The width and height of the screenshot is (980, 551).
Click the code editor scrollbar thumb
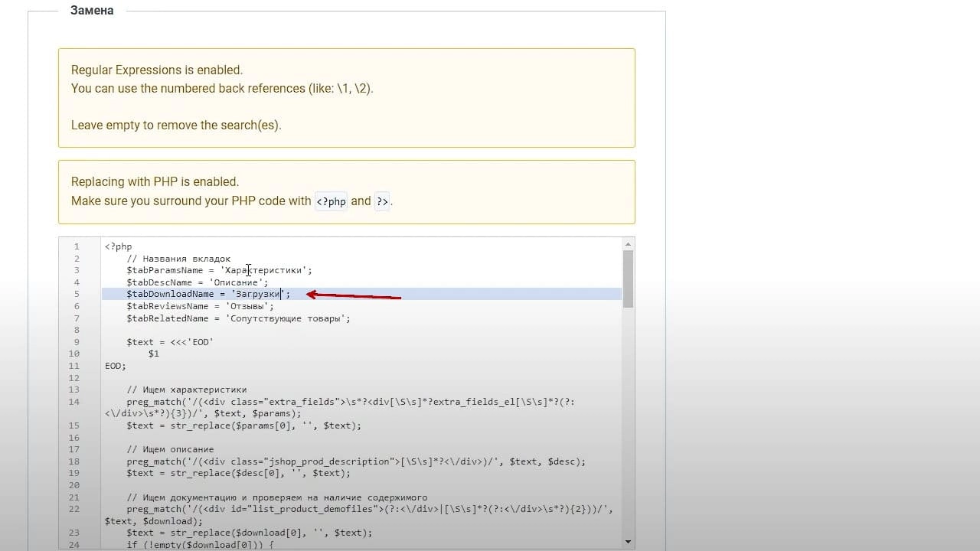click(628, 279)
